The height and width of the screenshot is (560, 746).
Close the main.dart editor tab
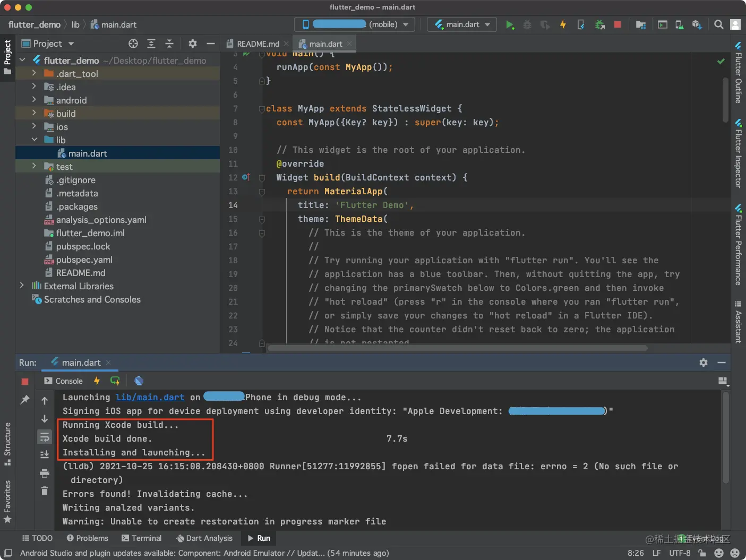pos(349,44)
